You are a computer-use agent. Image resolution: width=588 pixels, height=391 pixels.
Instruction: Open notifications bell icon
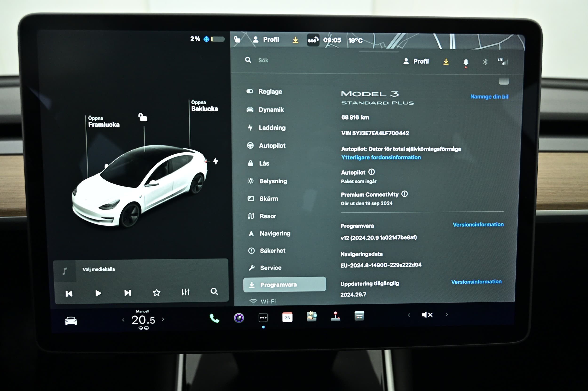pos(466,62)
